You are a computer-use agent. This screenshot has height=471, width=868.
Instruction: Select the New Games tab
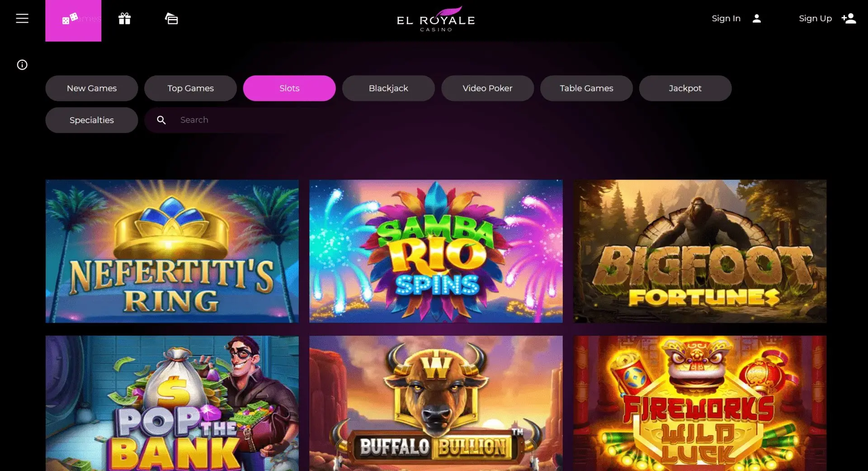(92, 88)
